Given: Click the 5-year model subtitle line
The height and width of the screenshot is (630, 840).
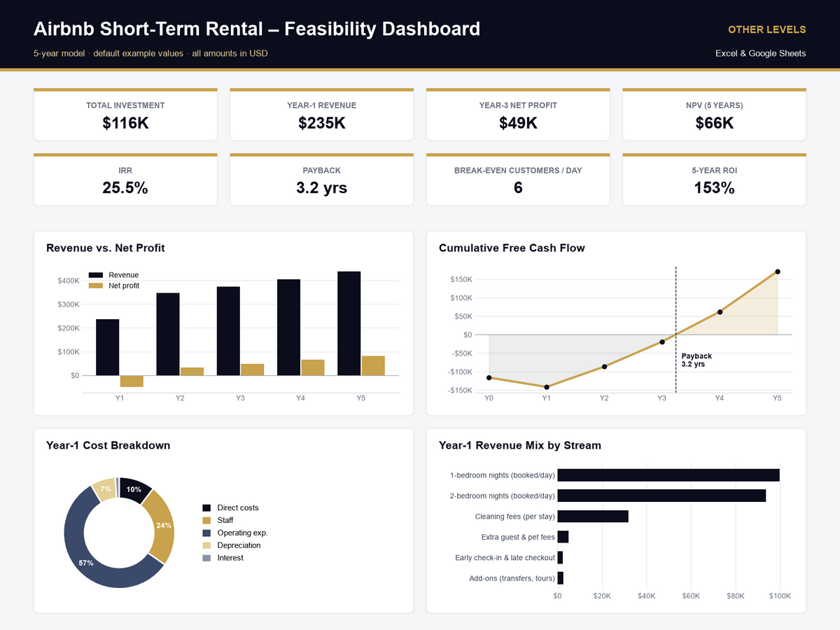Looking at the screenshot, I should point(150,53).
